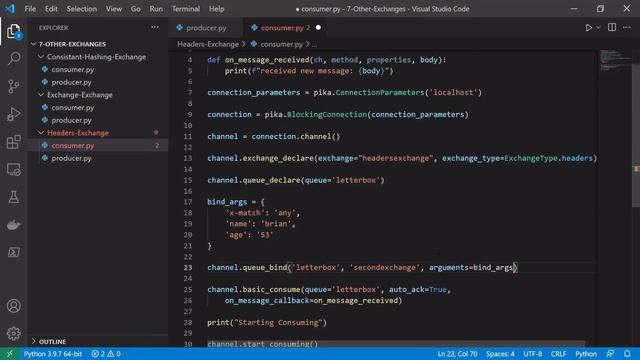The width and height of the screenshot is (640, 360).
Task: Open the Go menu
Action: click(136, 9)
